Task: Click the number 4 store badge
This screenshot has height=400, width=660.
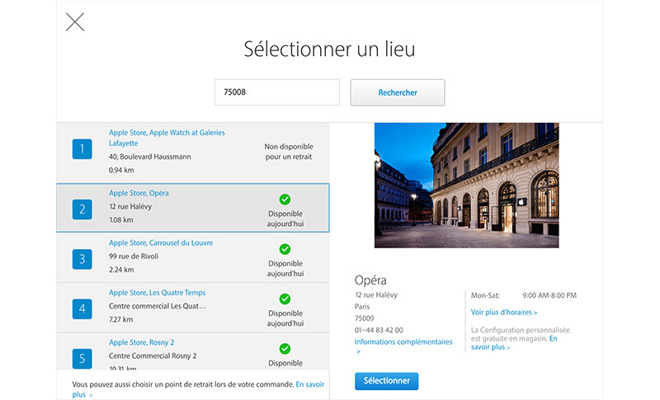Action: pos(82,309)
